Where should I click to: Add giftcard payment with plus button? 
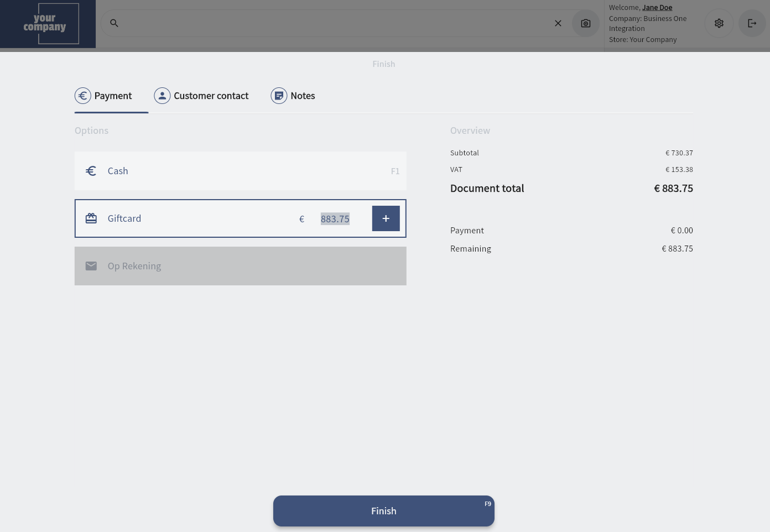[386, 218]
